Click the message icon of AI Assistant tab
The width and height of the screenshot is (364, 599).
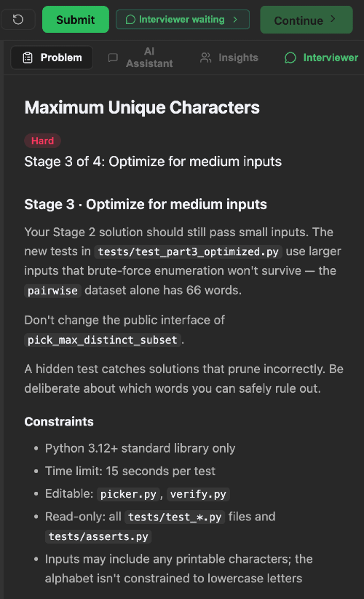tap(113, 58)
